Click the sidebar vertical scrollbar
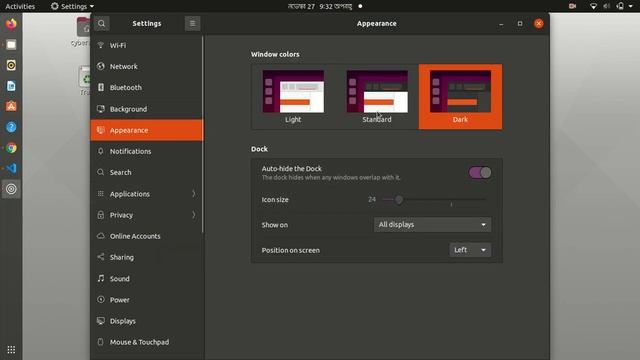640x360 pixels. [202, 135]
